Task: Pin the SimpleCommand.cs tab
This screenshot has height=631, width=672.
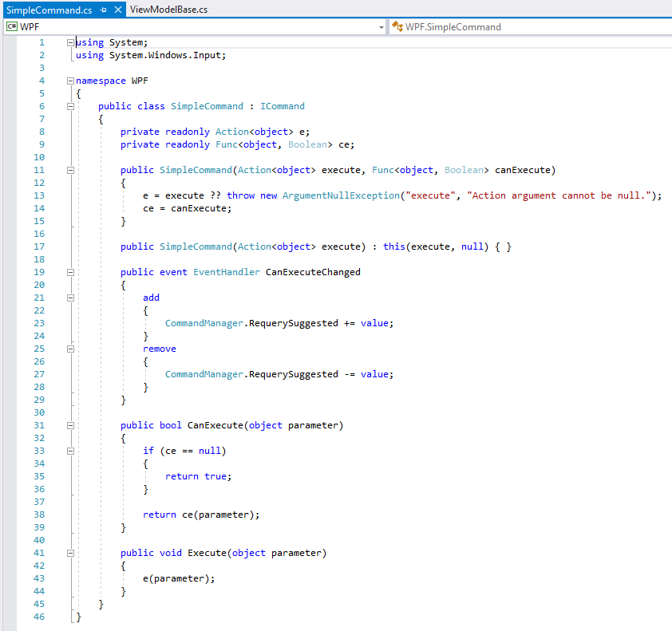Action: pyautogui.click(x=103, y=10)
